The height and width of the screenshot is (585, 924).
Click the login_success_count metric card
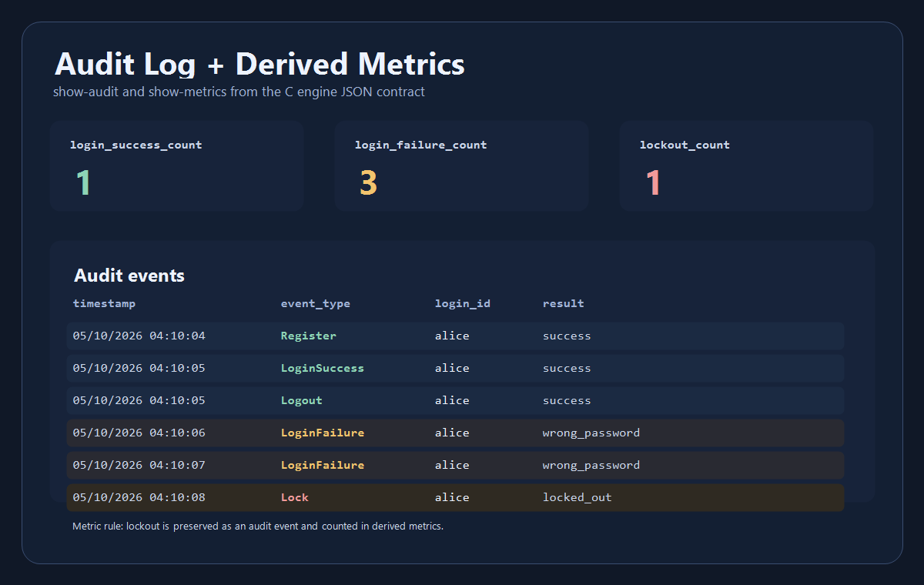click(x=176, y=165)
